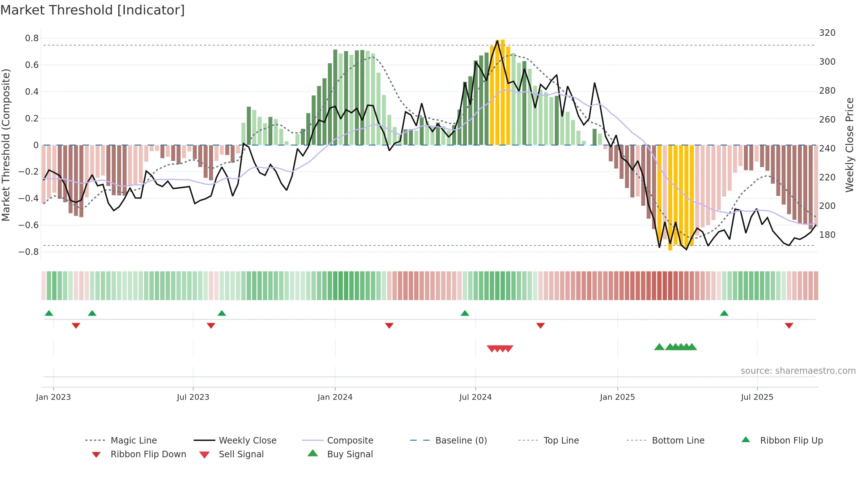Click the Jan 2024 x-axis label
868x488 pixels.
(335, 397)
